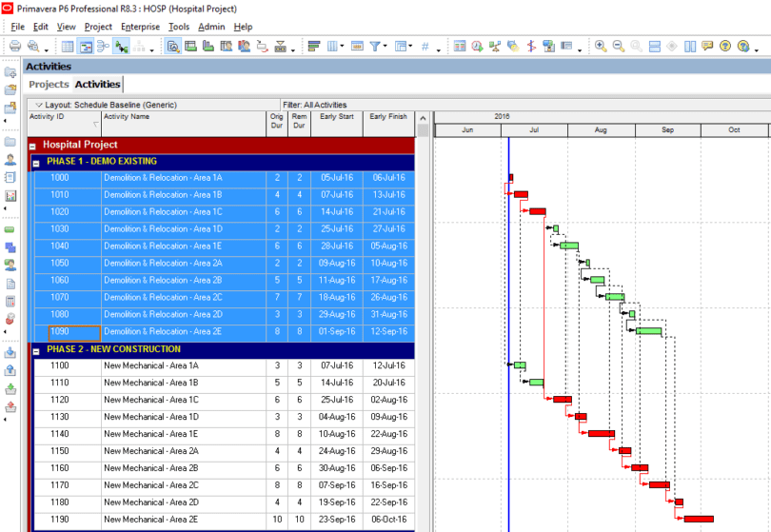Viewport: 771px width, 532px height.
Task: Click the Schedule clock icon
Action: click(x=477, y=46)
